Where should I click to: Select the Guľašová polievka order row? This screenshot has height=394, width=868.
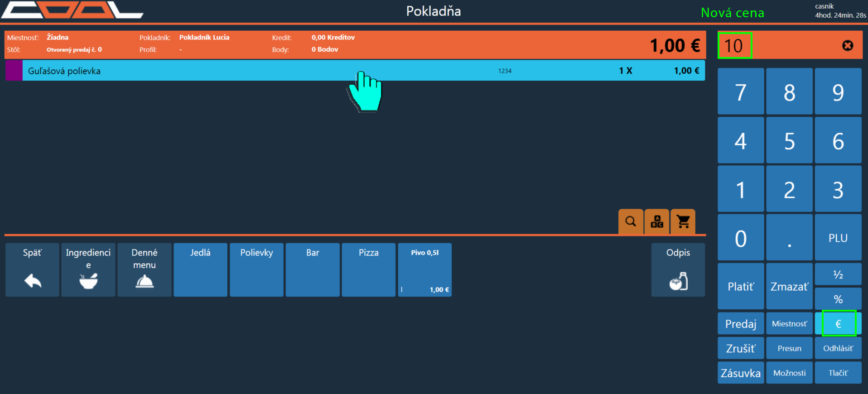[x=272, y=71]
